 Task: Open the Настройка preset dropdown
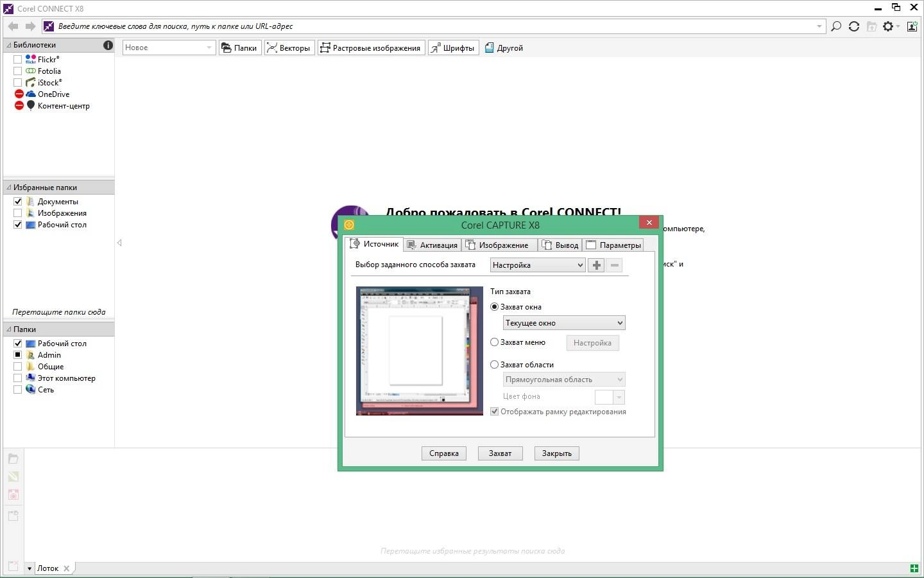[538, 265]
